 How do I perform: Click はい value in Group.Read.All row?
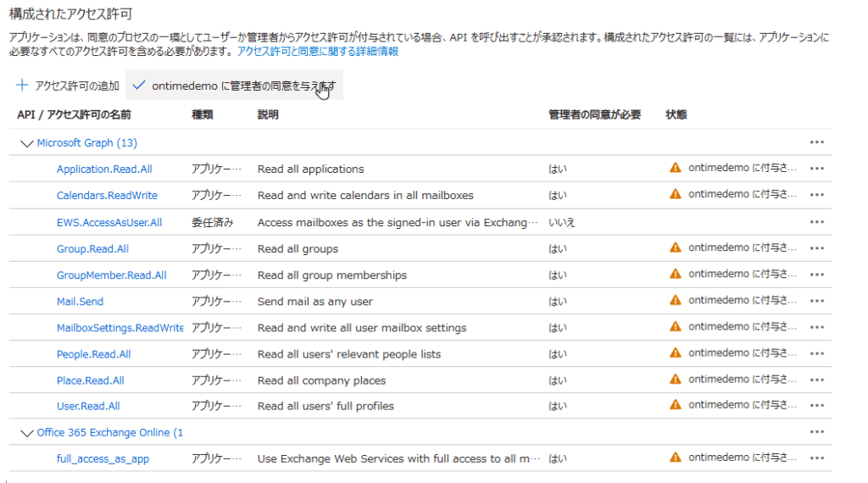pos(558,249)
